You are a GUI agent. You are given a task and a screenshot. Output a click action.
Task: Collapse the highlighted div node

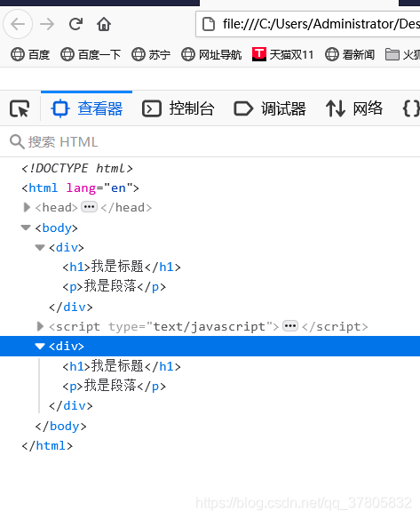[x=40, y=347]
